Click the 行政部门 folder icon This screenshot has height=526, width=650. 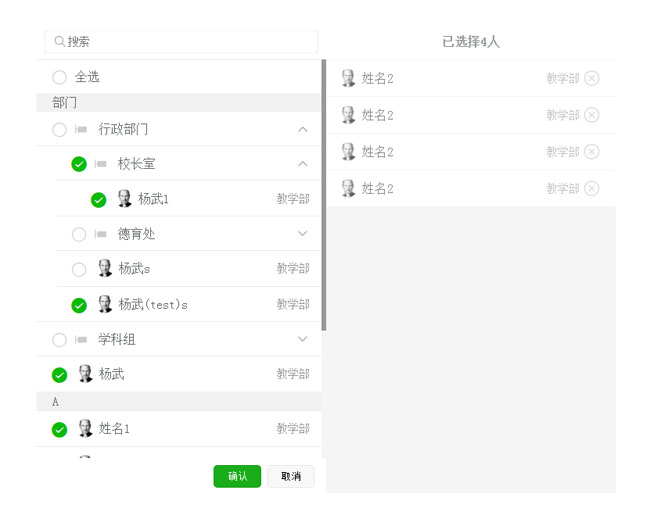click(81, 130)
